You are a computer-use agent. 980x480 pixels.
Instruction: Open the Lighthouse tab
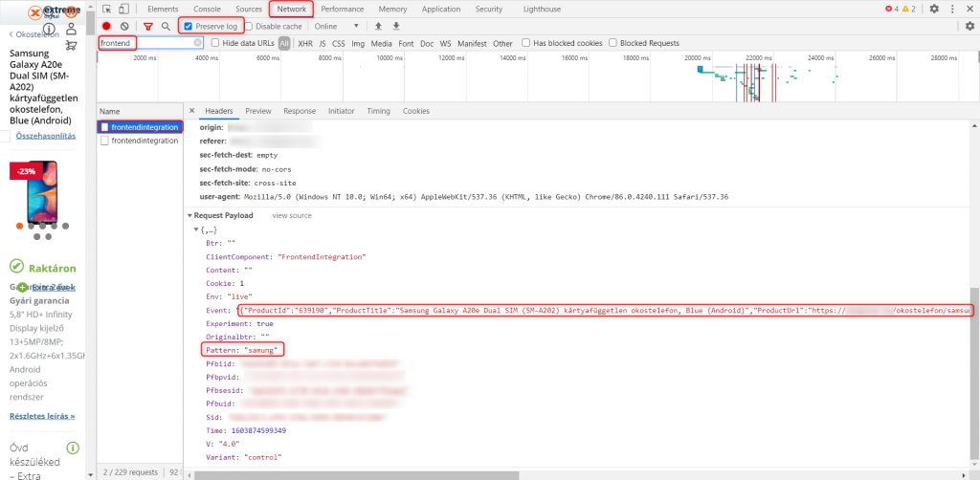[543, 10]
